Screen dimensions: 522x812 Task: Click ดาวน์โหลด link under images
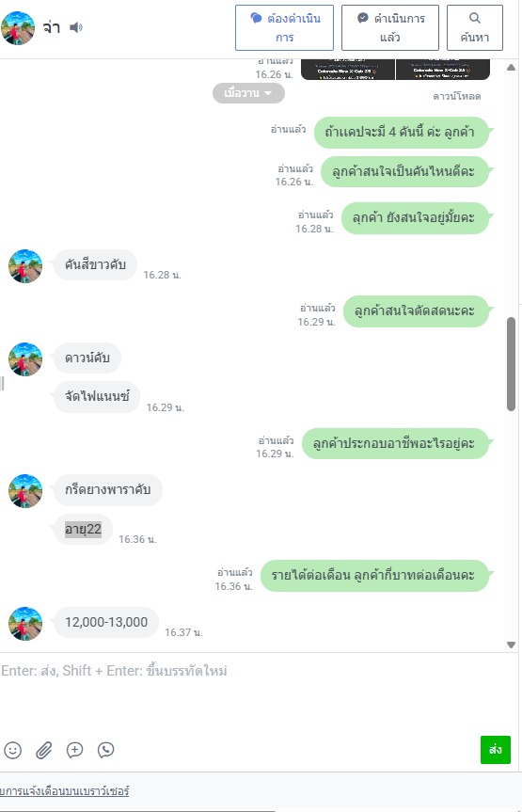tap(457, 96)
